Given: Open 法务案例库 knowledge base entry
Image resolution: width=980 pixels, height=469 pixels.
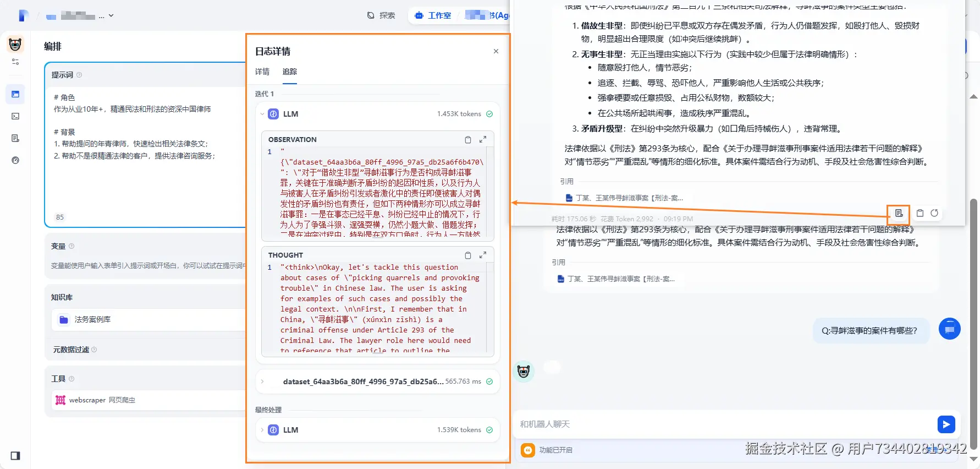Looking at the screenshot, I should (148, 319).
